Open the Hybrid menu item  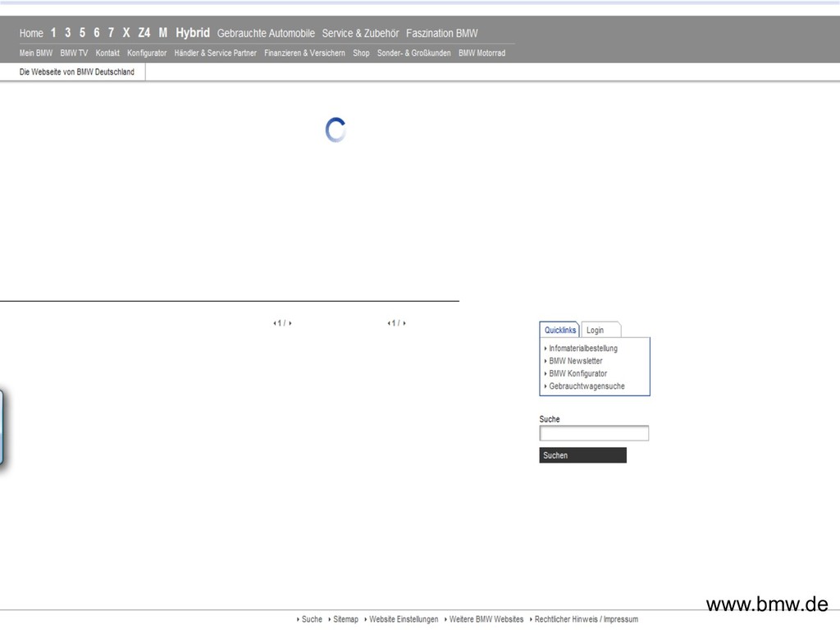coord(193,33)
